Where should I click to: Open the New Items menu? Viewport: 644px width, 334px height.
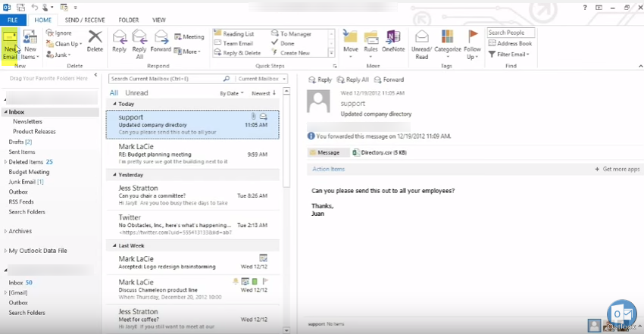click(30, 45)
